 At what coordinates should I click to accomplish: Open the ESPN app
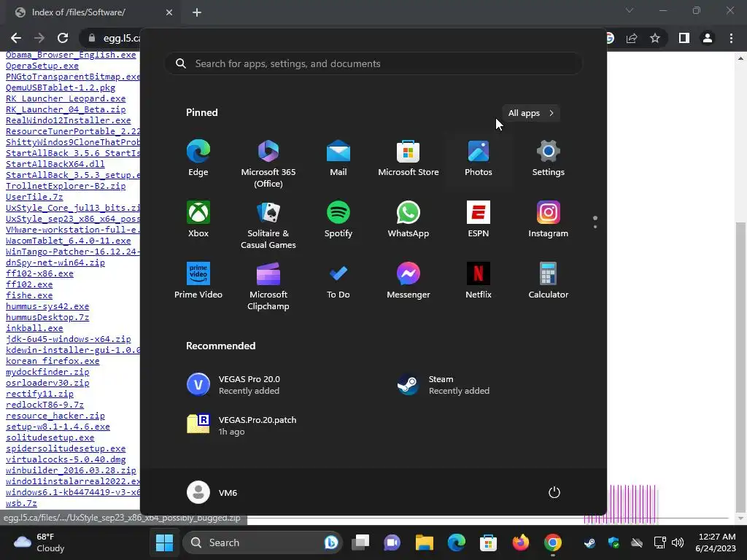[x=479, y=219]
